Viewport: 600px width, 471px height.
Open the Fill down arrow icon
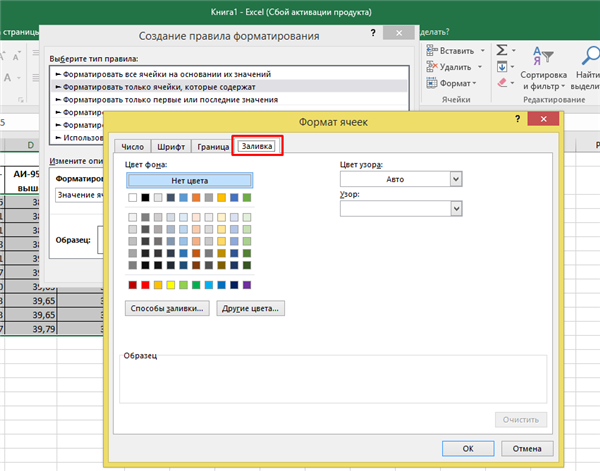[502, 67]
